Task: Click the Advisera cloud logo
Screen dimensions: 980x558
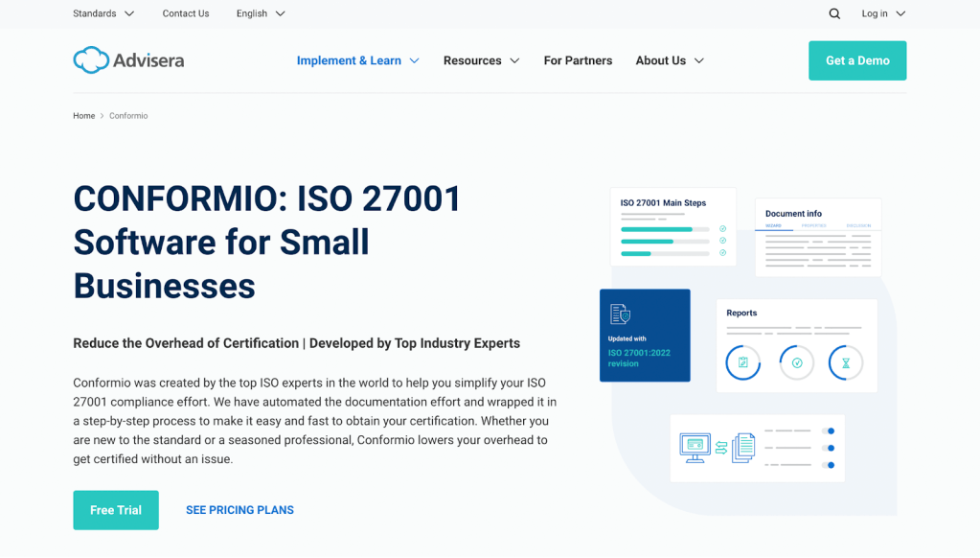Action: pyautogui.click(x=128, y=60)
